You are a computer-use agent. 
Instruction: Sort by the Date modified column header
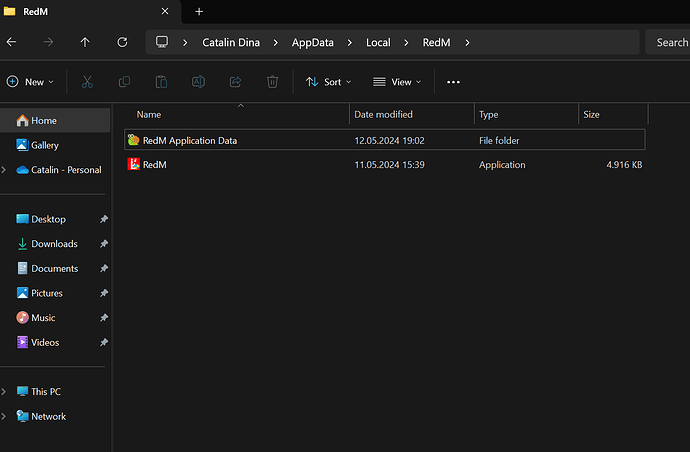(383, 114)
